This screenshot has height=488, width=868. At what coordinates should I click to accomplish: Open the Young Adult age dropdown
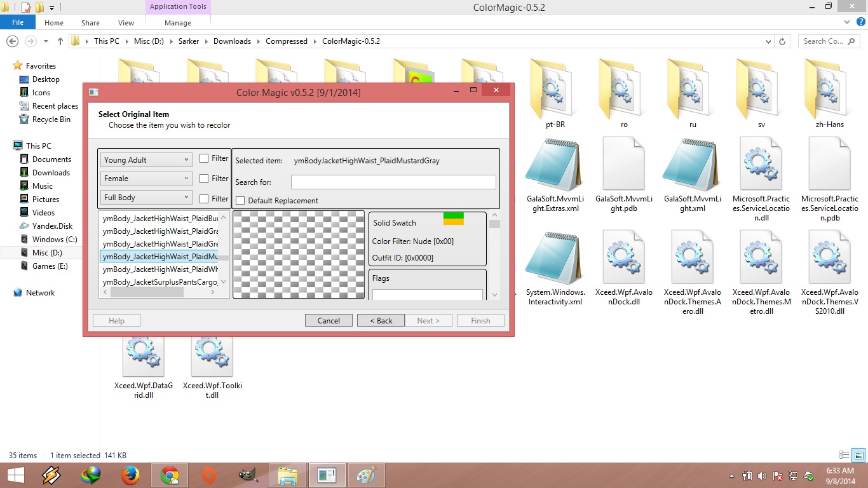coord(146,160)
